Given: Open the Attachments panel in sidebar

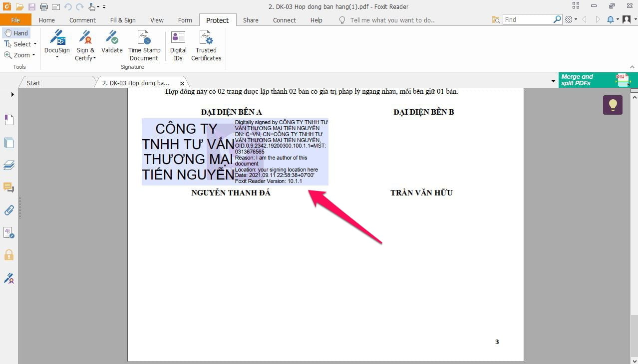Looking at the screenshot, I should pos(8,210).
